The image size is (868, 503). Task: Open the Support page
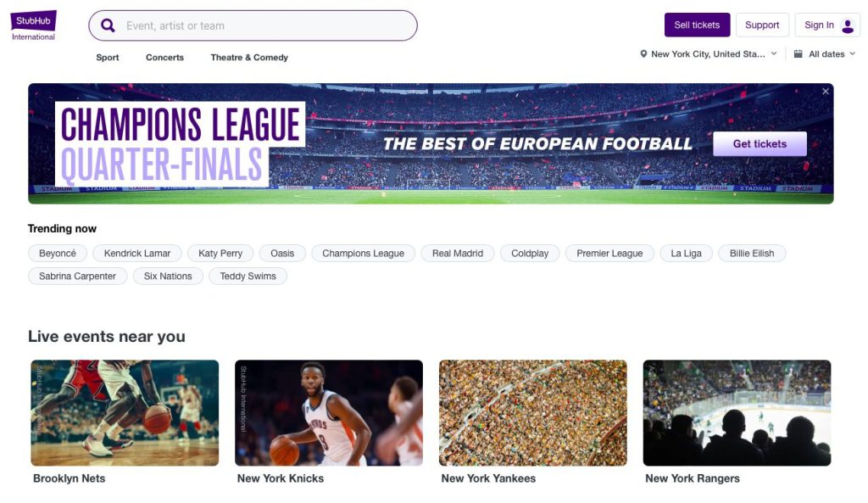(x=762, y=25)
